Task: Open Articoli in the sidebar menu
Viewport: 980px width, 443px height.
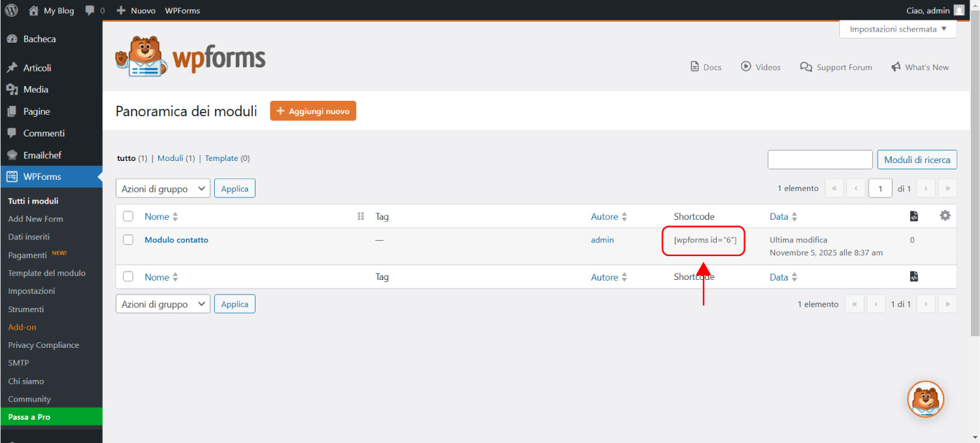Action: click(37, 68)
